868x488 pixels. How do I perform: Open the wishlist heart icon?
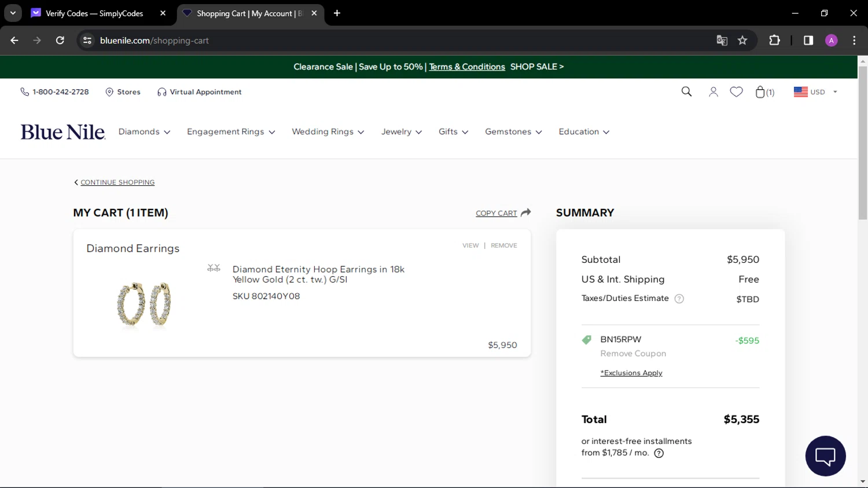(x=736, y=92)
